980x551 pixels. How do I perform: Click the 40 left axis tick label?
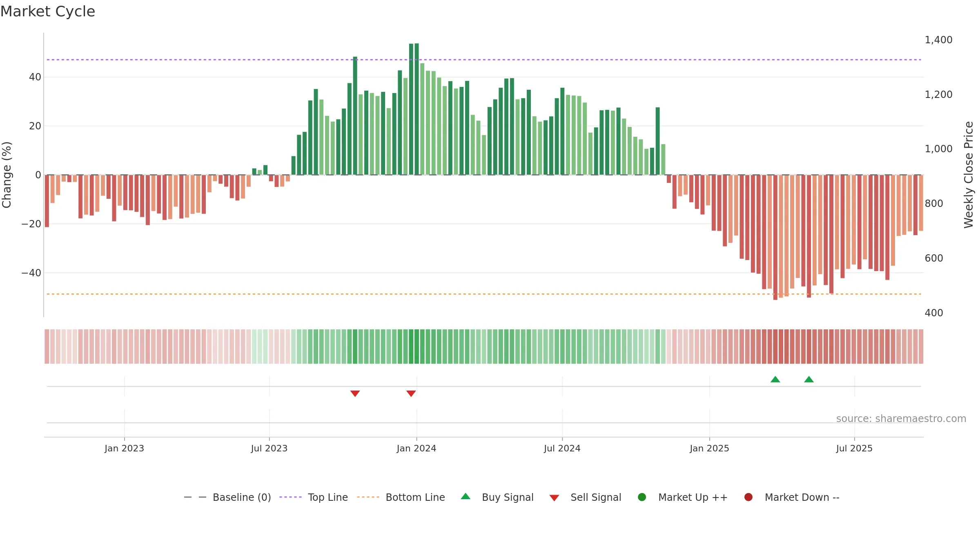(x=35, y=77)
